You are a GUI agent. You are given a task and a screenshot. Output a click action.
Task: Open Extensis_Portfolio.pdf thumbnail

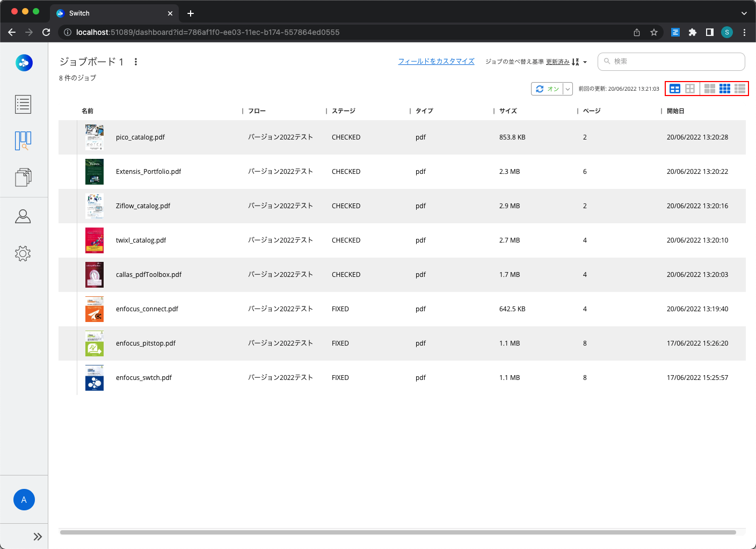pos(95,172)
